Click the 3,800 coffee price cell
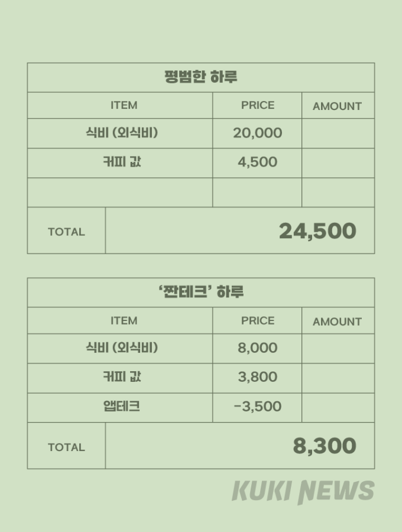 [258, 377]
